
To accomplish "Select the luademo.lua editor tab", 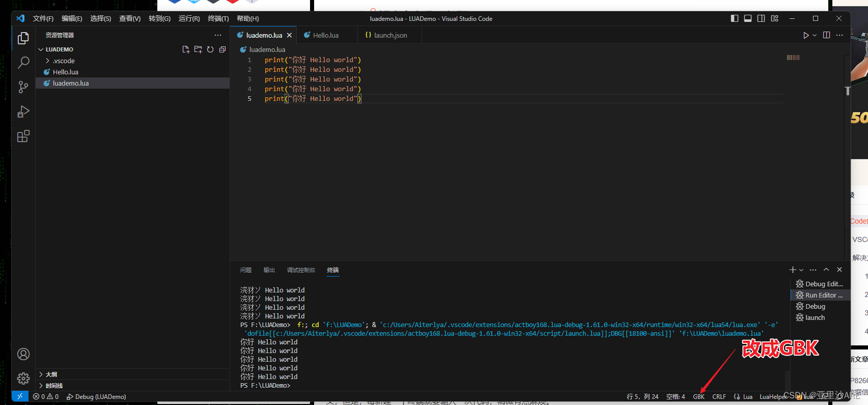I will [263, 35].
